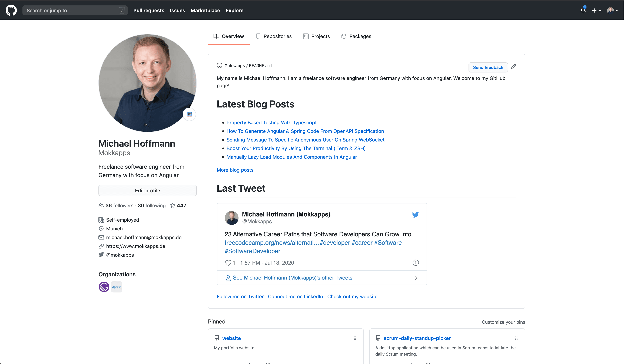Click the Customize your pins link
This screenshot has width=624, height=364.
pos(503,322)
